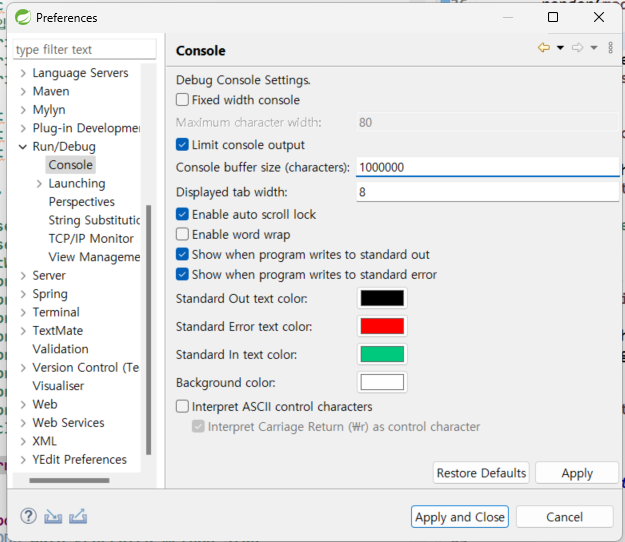Enable Interpret ASCII control characters
The height and width of the screenshot is (542, 625).
[x=182, y=406]
